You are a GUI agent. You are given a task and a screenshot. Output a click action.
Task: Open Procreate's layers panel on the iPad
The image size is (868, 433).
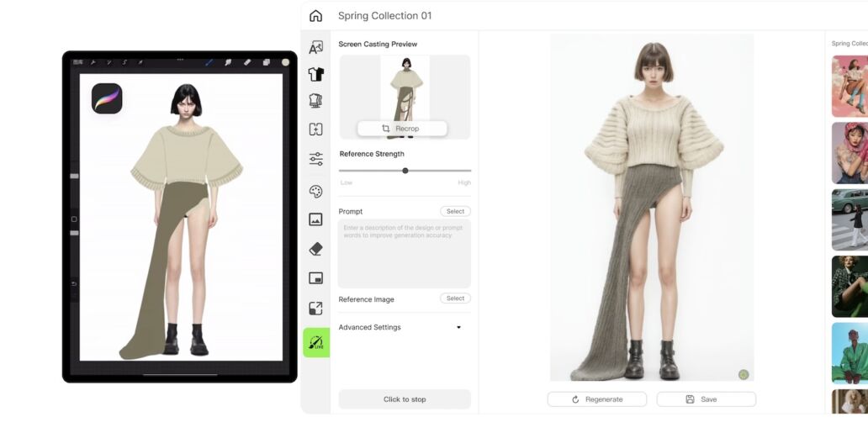266,62
